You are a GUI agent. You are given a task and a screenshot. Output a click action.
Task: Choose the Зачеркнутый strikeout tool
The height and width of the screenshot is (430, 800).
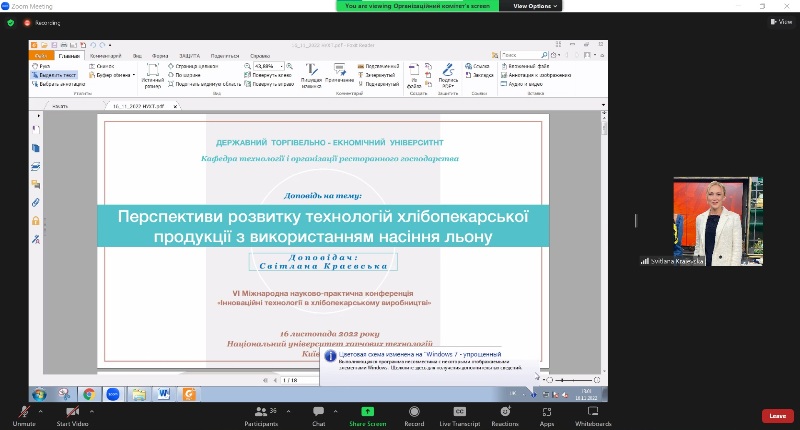pyautogui.click(x=377, y=75)
